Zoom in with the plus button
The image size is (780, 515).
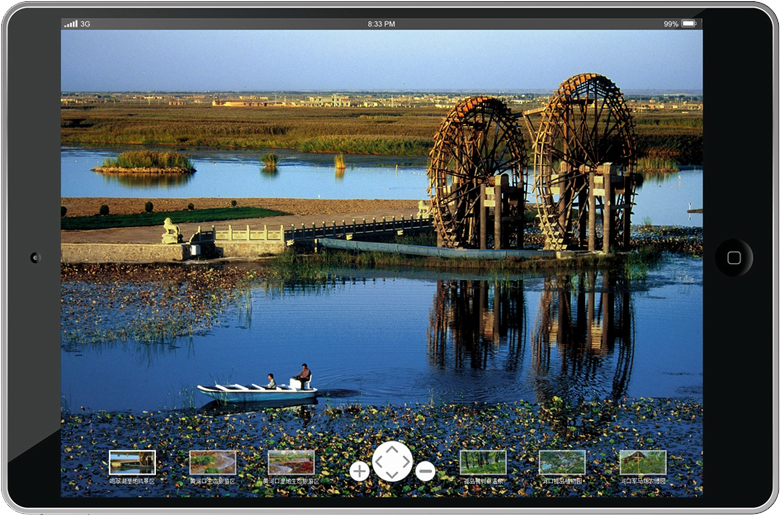pyautogui.click(x=359, y=471)
